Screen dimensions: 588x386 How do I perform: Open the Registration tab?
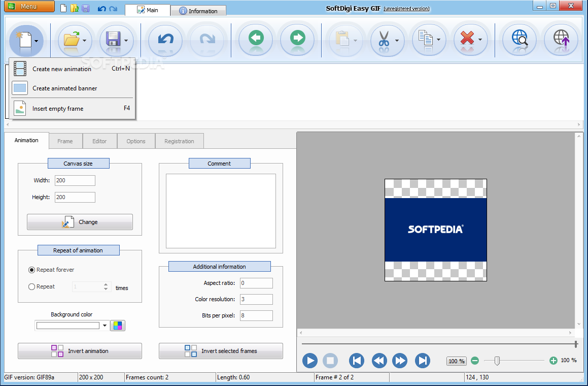tap(179, 141)
